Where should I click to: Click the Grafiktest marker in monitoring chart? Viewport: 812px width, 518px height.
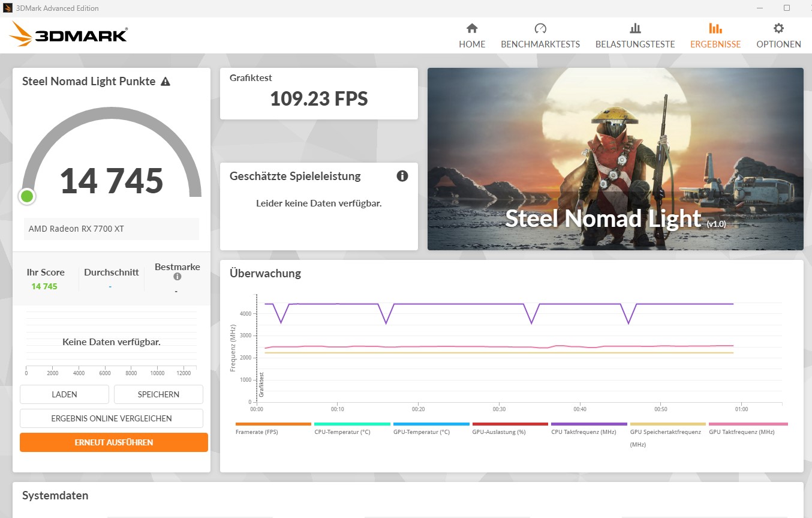tap(261, 384)
